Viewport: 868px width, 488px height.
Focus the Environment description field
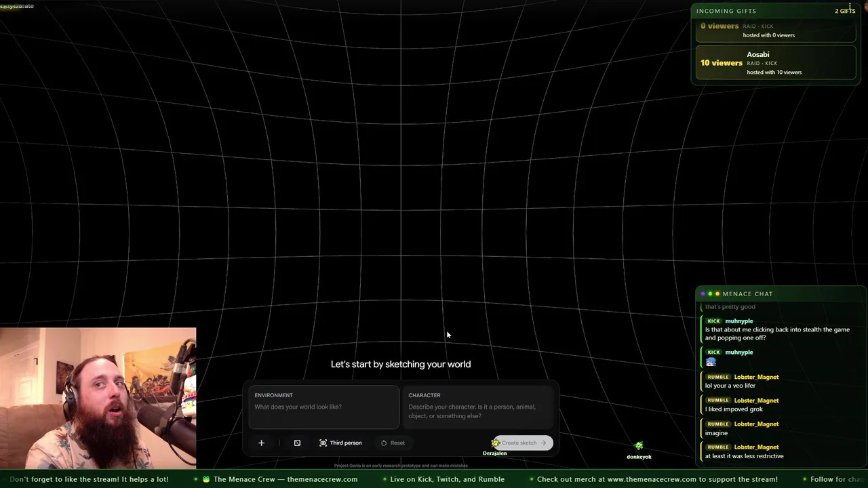323,407
